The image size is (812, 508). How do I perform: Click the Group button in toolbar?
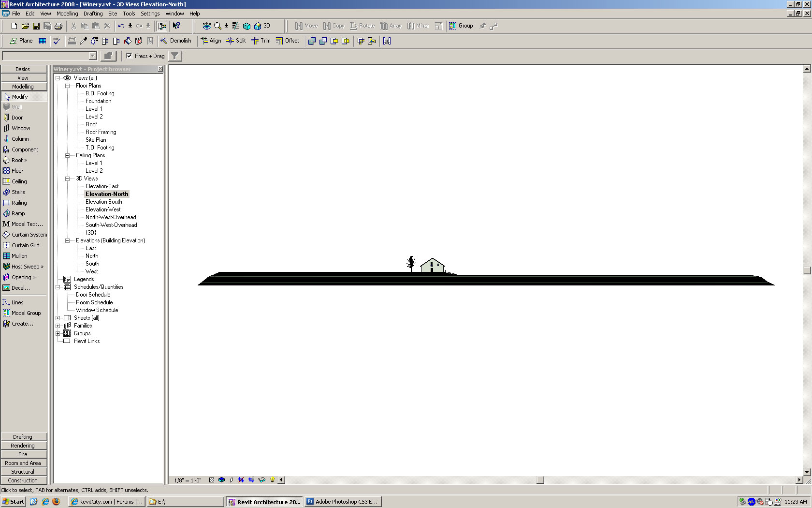461,26
